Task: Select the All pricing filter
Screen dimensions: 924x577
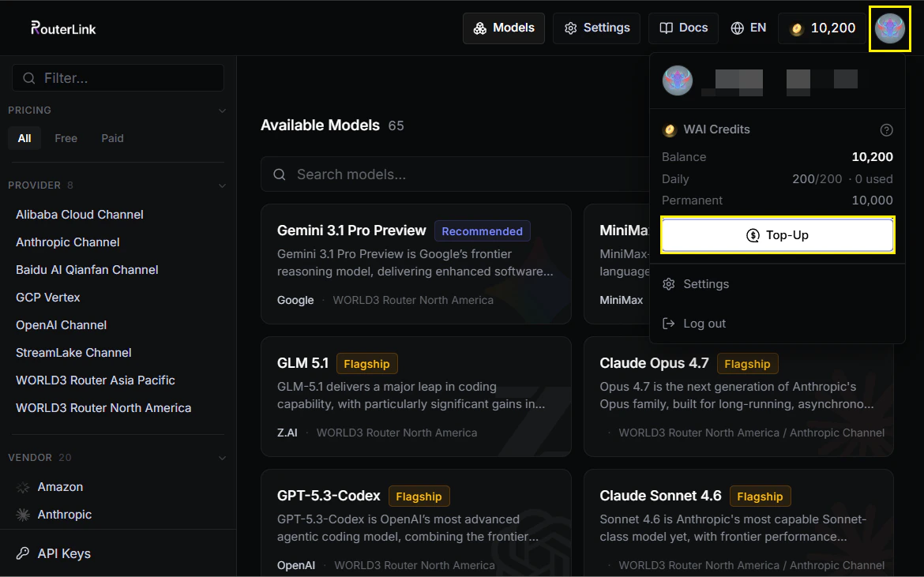Action: tap(24, 138)
